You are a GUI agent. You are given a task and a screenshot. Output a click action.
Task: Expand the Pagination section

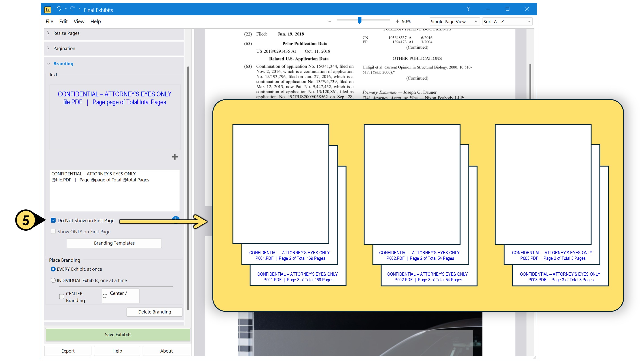click(64, 48)
